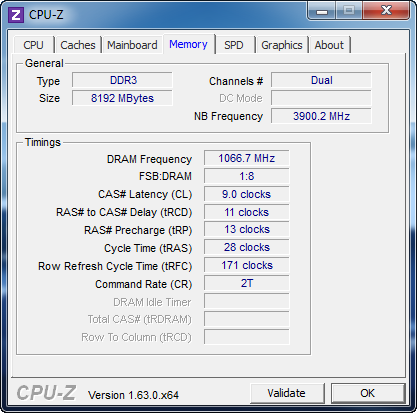Click the disabled maximize button

[349, 11]
